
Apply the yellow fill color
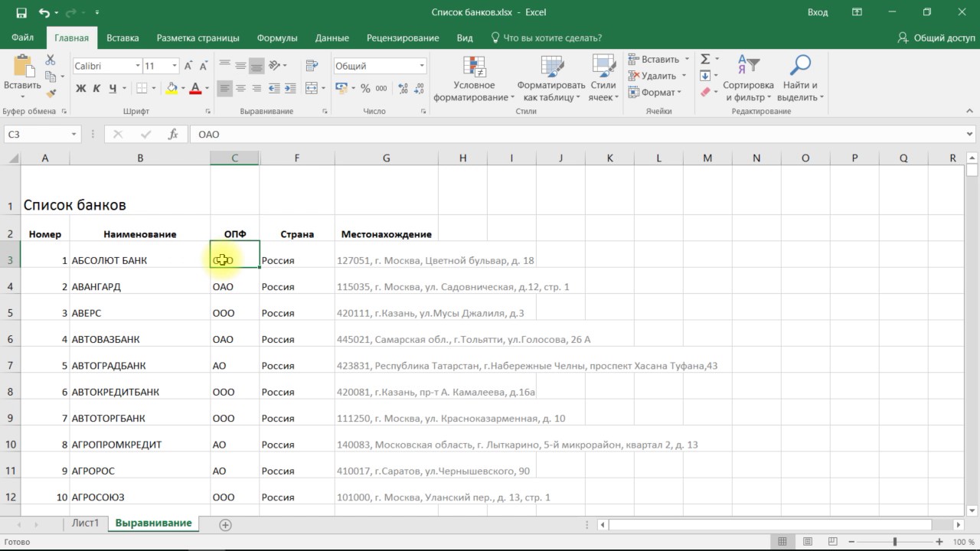pos(171,89)
